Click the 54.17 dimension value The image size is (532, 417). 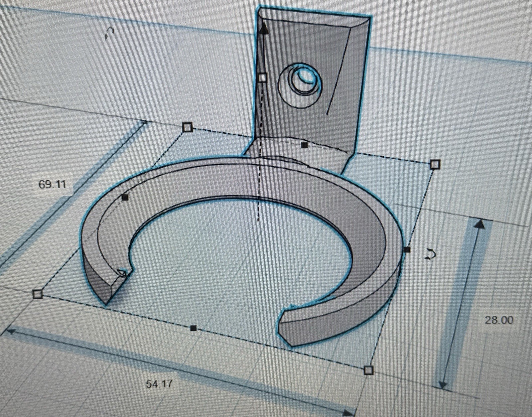tap(159, 384)
